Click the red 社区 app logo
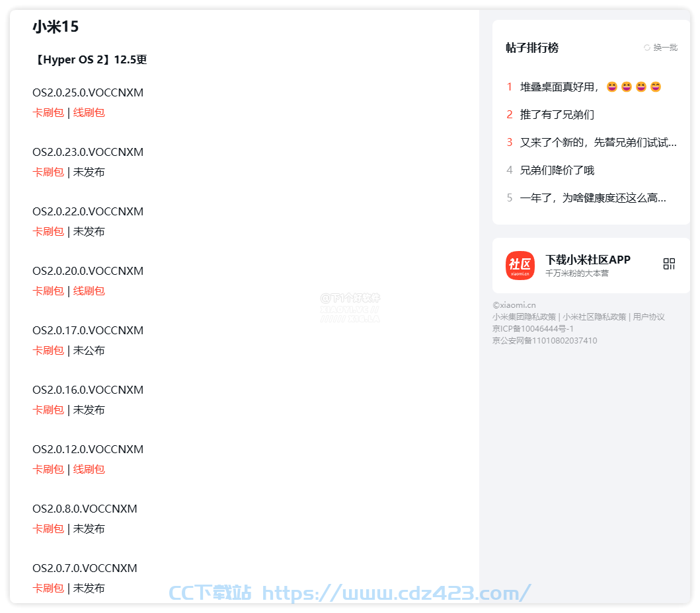The height and width of the screenshot is (613, 700). click(520, 266)
